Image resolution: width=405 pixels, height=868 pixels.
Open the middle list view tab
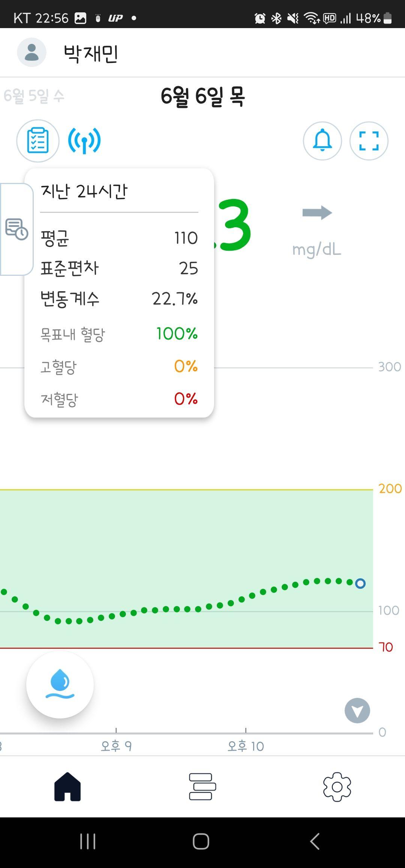tap(202, 787)
